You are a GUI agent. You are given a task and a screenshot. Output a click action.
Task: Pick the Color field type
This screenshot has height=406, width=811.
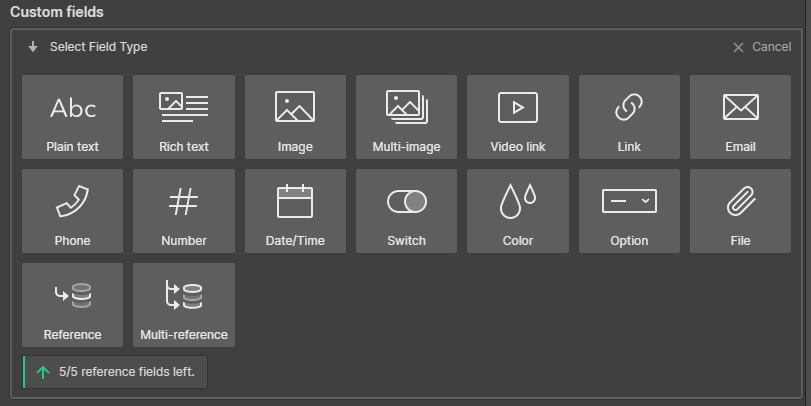click(518, 211)
